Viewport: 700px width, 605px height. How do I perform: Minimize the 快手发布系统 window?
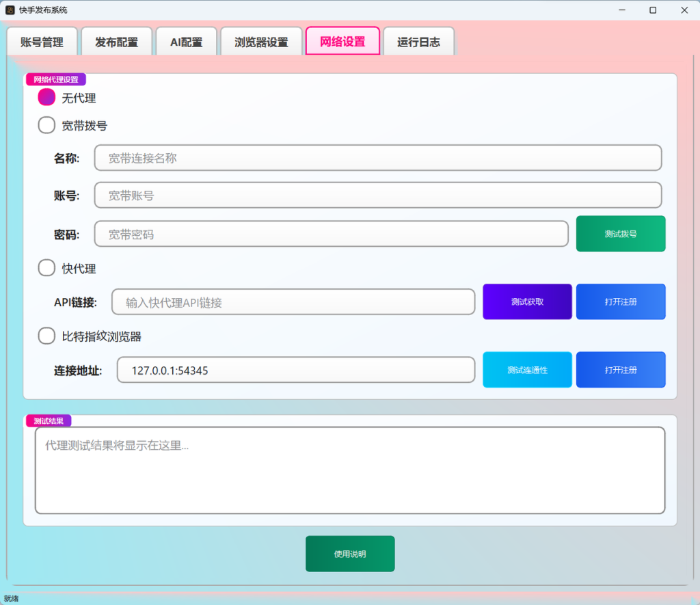pos(622,10)
